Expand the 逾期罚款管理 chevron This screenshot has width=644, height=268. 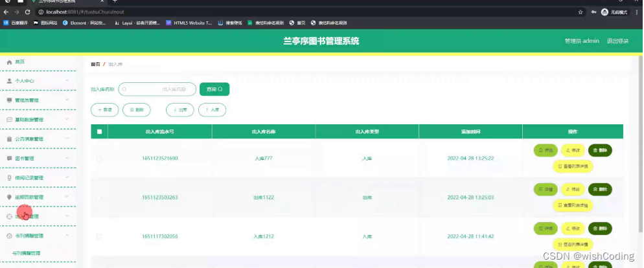coord(67,197)
